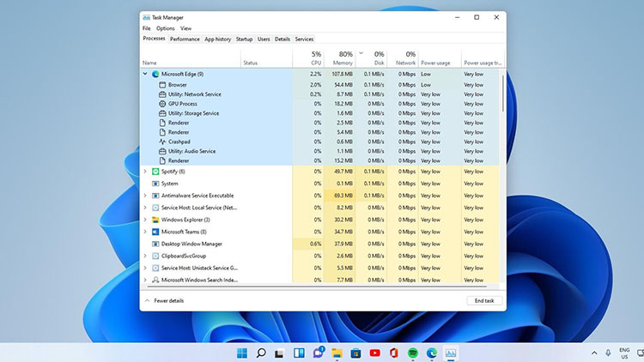Switch to the App history tab
This screenshot has height=362, width=644.
tap(218, 39)
